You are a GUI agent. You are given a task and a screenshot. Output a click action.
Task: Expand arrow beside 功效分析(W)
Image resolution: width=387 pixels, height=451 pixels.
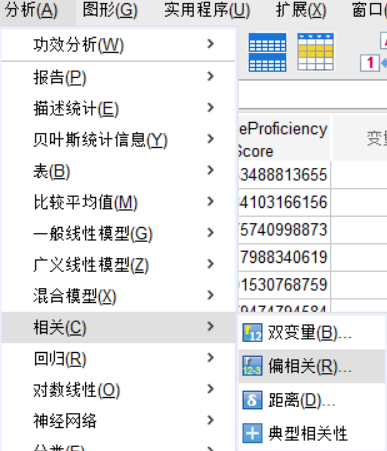[x=210, y=44]
